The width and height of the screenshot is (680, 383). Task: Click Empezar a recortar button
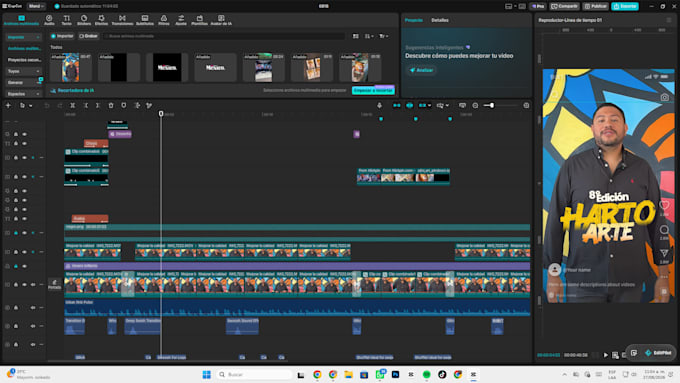pyautogui.click(x=373, y=90)
